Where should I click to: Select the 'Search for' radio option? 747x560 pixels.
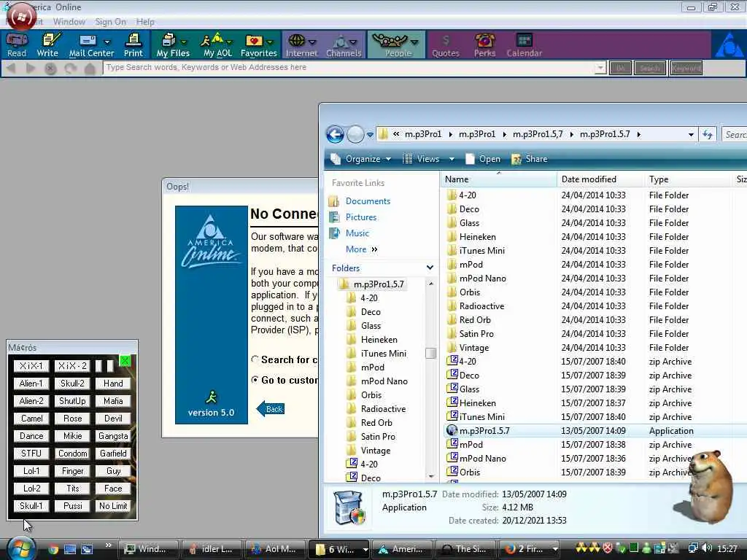tap(255, 359)
